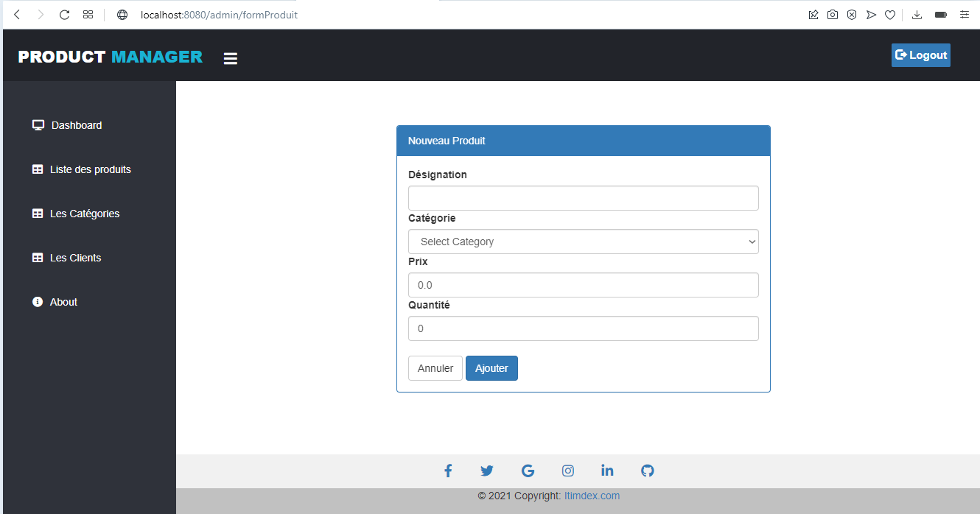Select Les Clients in the sidebar

[x=75, y=257]
